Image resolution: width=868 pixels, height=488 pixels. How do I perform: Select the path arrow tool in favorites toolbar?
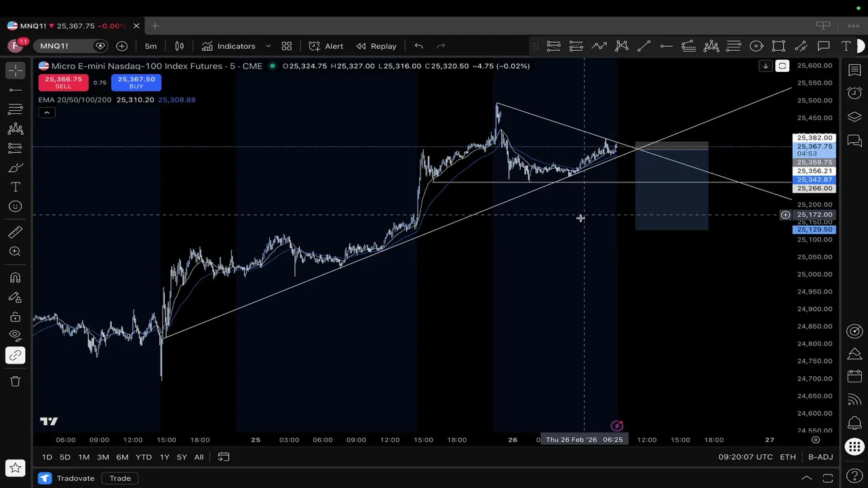tap(599, 46)
